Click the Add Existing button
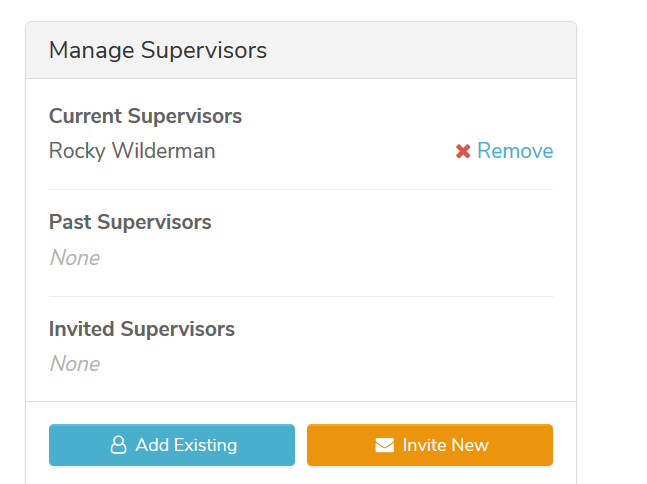Viewport: 647px width, 484px height. (x=172, y=445)
